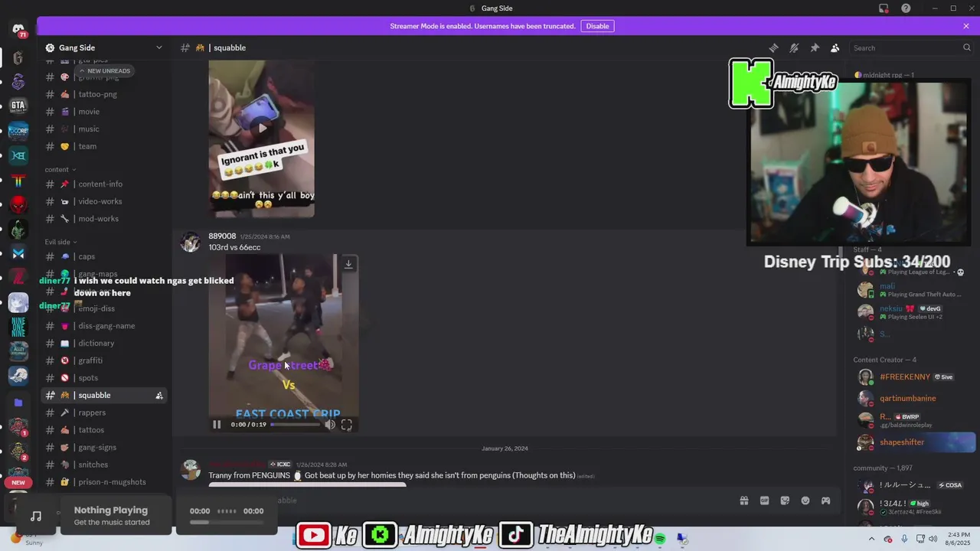Click music note icon in Nothing Playing widget
This screenshot has width=980, height=551.
(36, 516)
